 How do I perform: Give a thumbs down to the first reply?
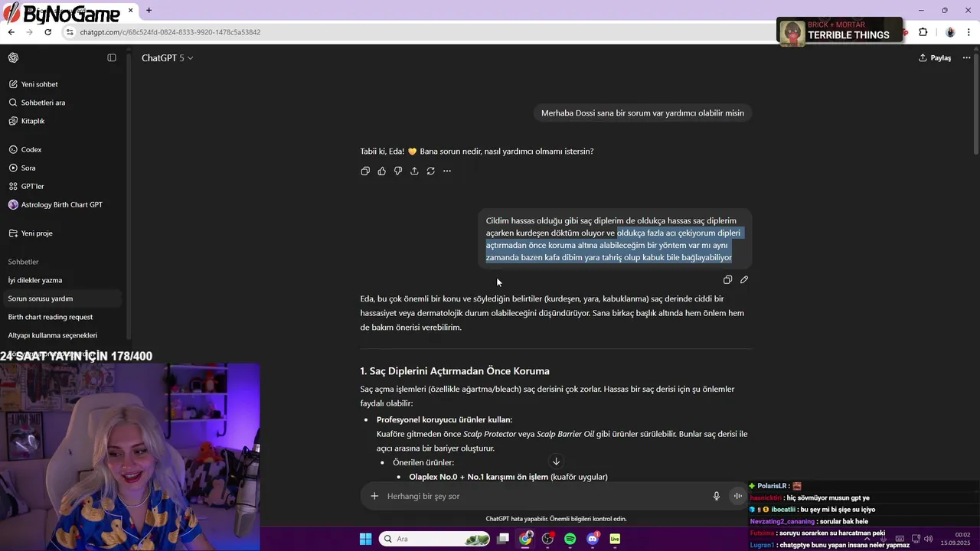[x=398, y=171]
